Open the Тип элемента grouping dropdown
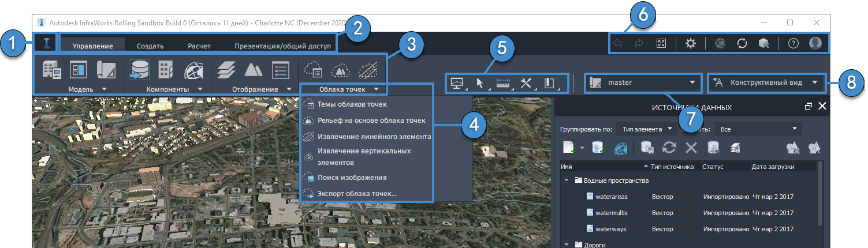The image size is (868, 248). [646, 128]
